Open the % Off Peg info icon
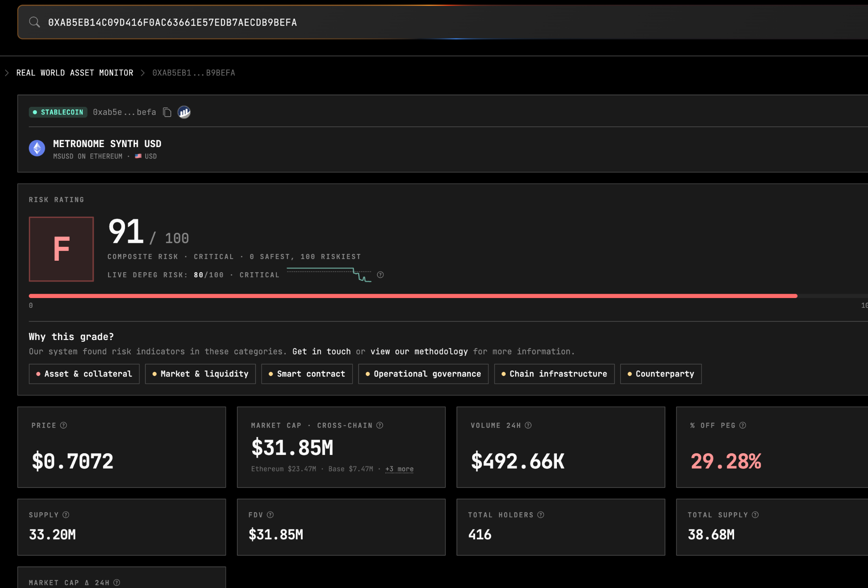Image resolution: width=868 pixels, height=588 pixels. coord(743,425)
